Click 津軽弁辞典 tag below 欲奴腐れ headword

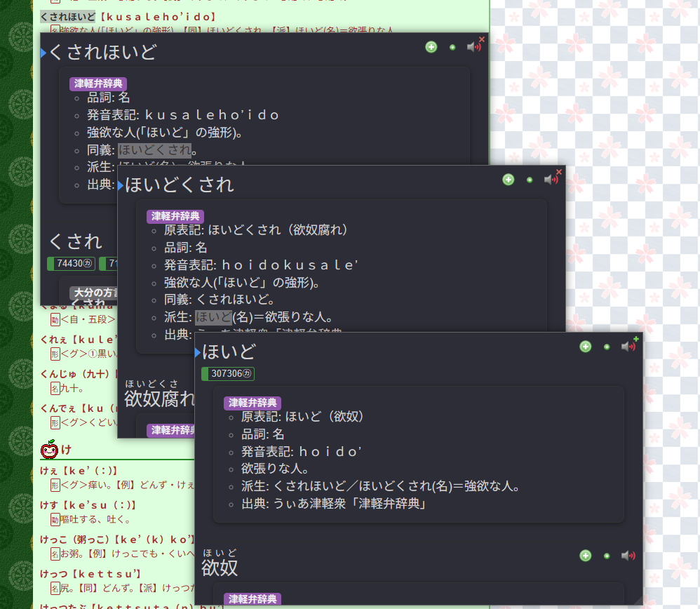coord(171,430)
